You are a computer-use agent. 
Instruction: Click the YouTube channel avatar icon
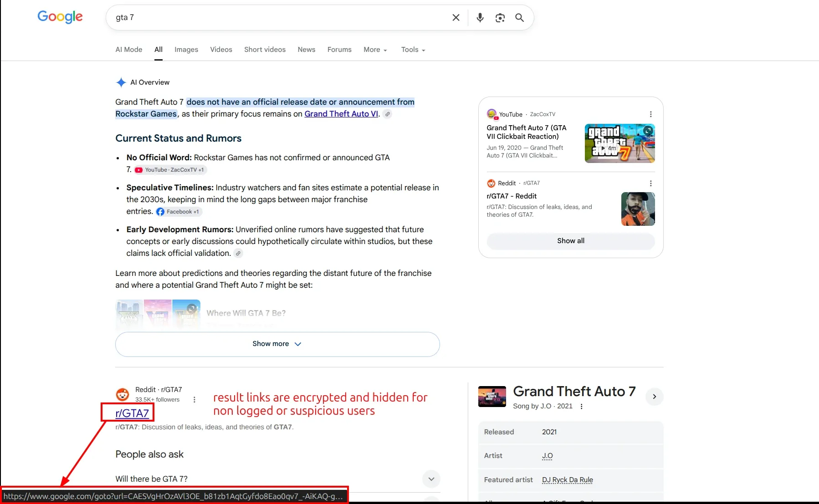[491, 114]
